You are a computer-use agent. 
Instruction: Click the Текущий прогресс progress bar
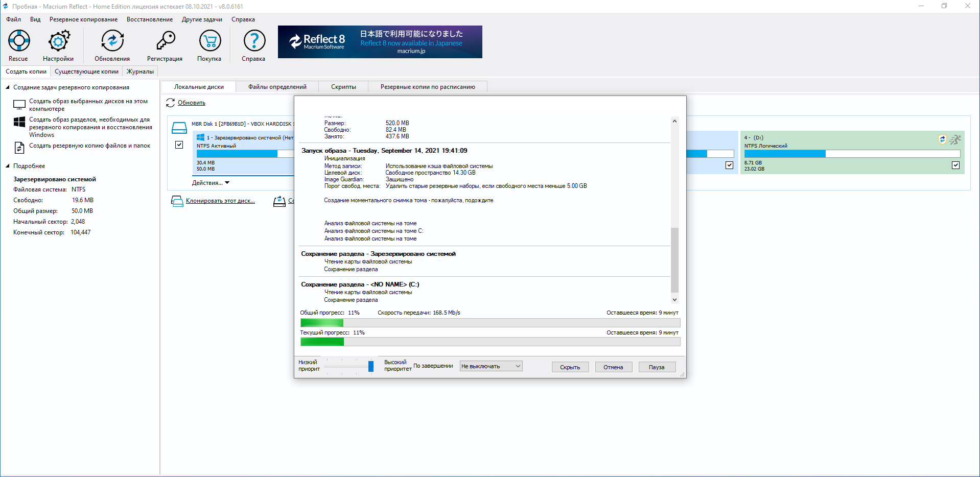491,342
